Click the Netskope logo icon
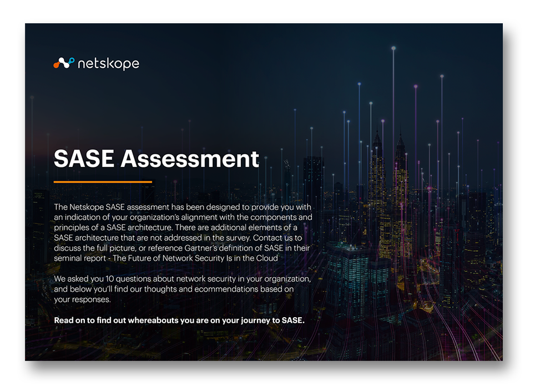 pyautogui.click(x=64, y=63)
